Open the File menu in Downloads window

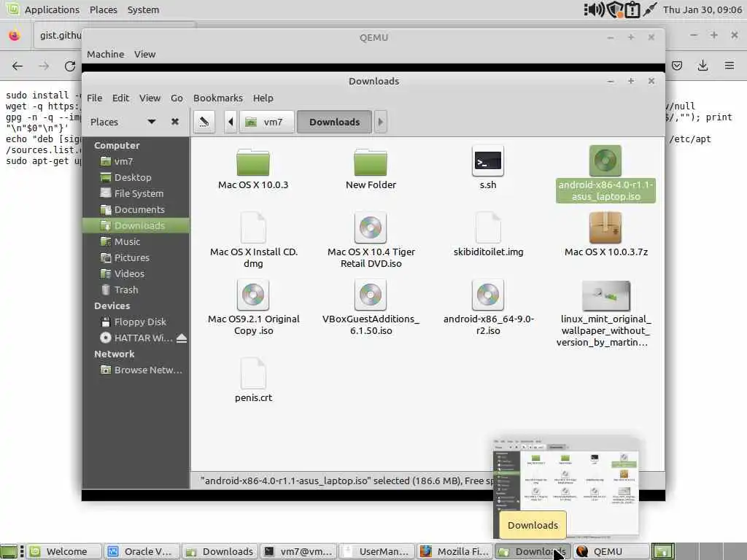(94, 98)
